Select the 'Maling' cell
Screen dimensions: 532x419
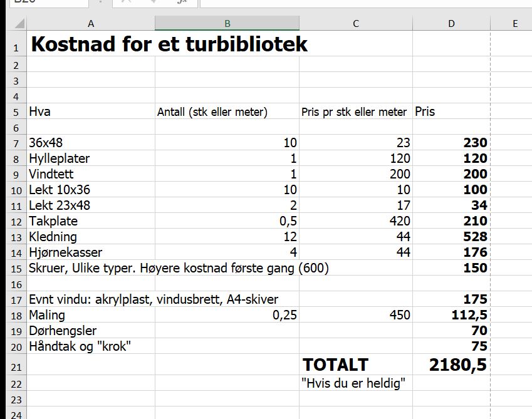(x=91, y=315)
